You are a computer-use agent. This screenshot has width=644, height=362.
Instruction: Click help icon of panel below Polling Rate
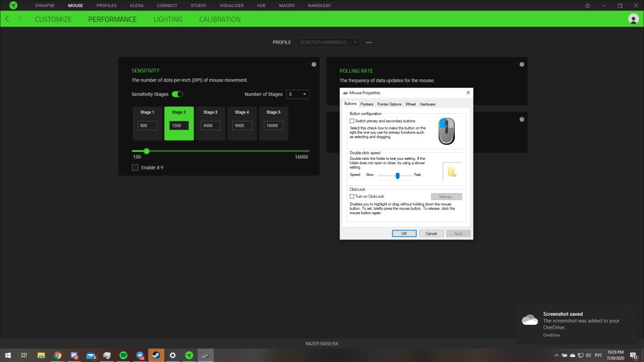(x=522, y=119)
